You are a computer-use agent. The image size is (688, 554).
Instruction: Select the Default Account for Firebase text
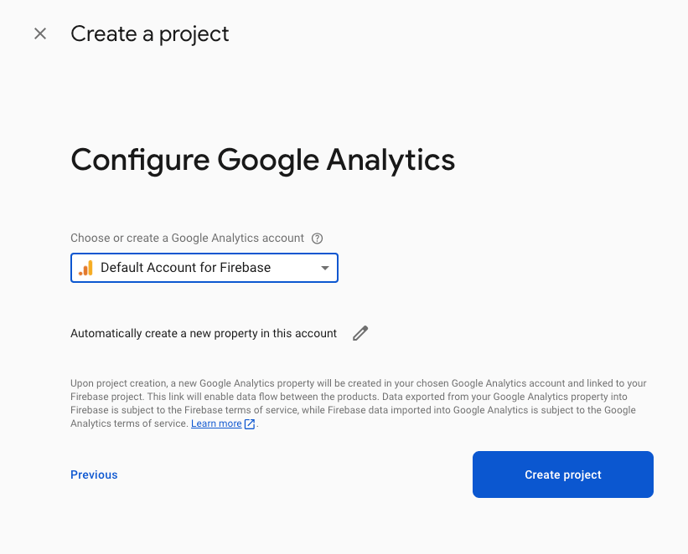click(x=186, y=268)
